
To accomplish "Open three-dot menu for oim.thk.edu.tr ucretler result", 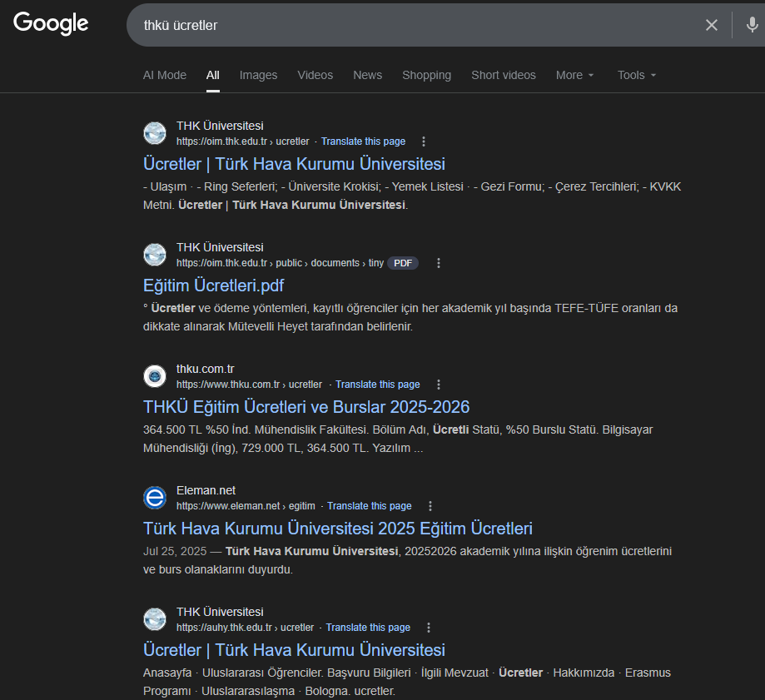I will 424,141.
